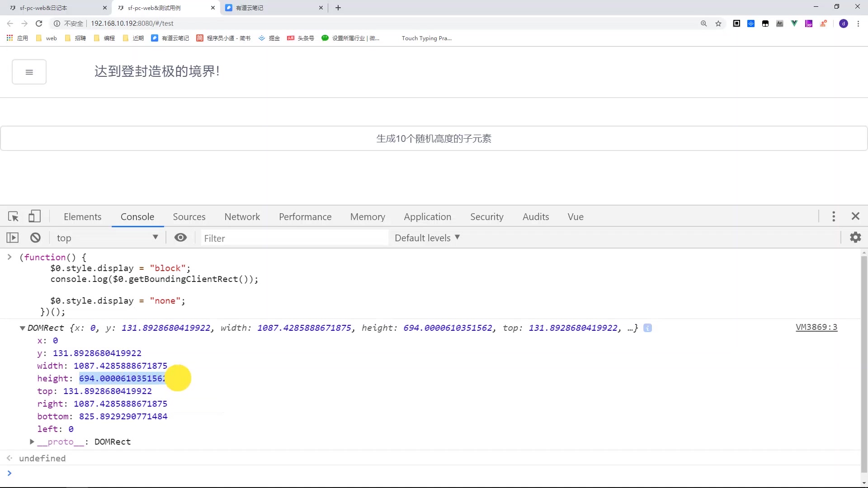Viewport: 868px width, 488px height.
Task: Open the Vue.js devtools extension icon
Action: 795,23
